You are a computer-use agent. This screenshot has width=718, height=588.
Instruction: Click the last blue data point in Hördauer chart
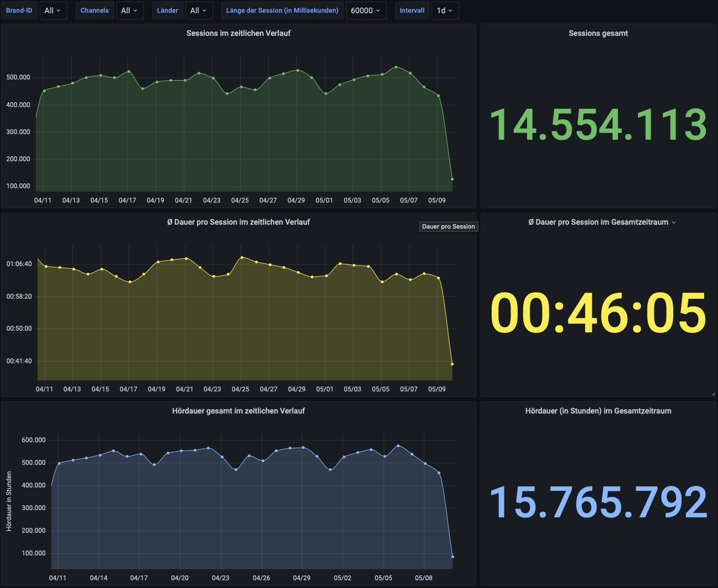453,557
